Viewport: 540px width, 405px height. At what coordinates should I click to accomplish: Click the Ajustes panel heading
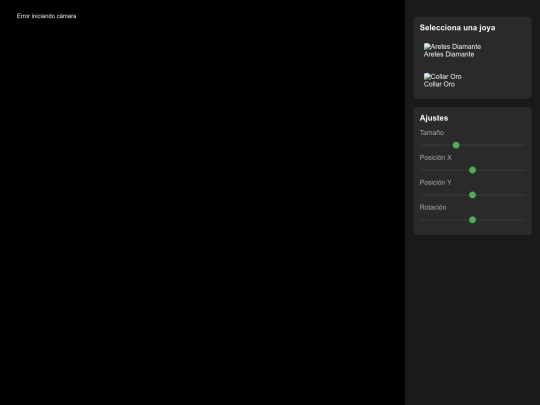coord(434,118)
